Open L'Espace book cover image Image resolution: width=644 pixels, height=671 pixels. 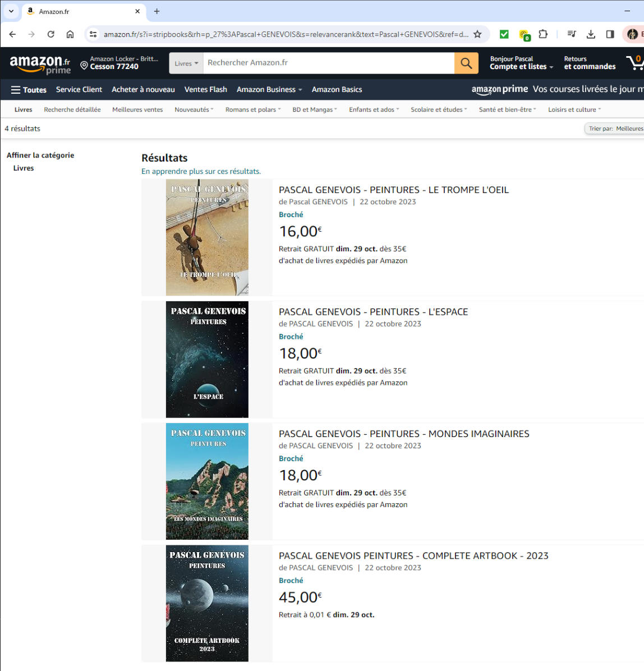pos(207,360)
